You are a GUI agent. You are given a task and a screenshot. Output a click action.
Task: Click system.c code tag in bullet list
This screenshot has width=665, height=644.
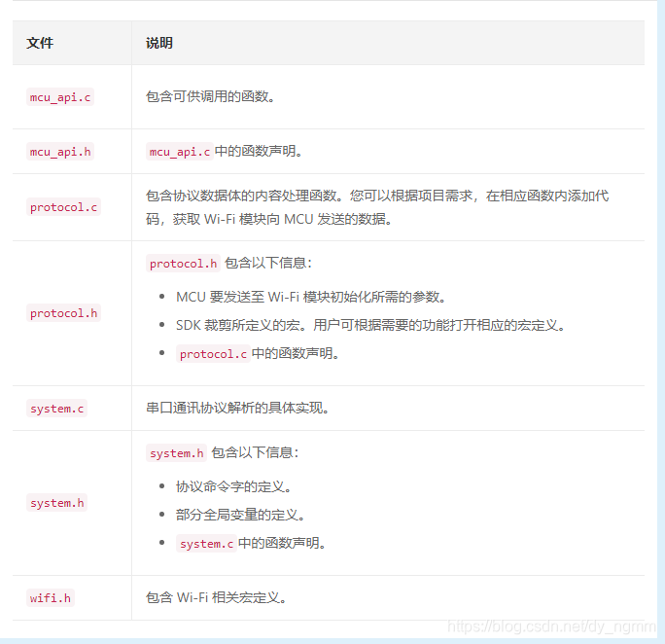tap(206, 544)
